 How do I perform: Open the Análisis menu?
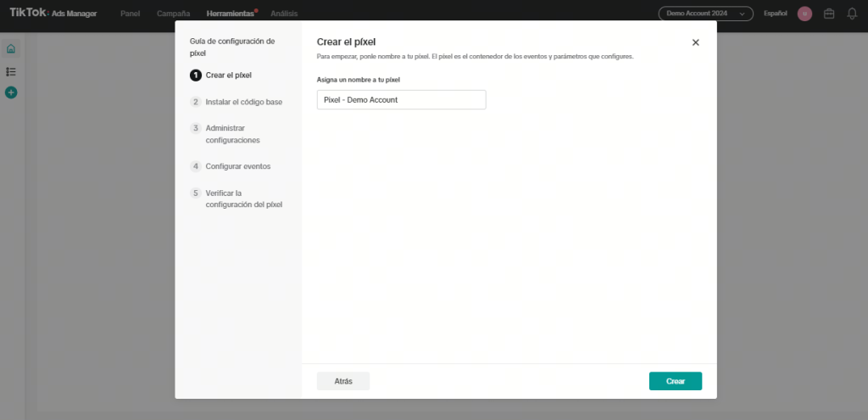(284, 14)
